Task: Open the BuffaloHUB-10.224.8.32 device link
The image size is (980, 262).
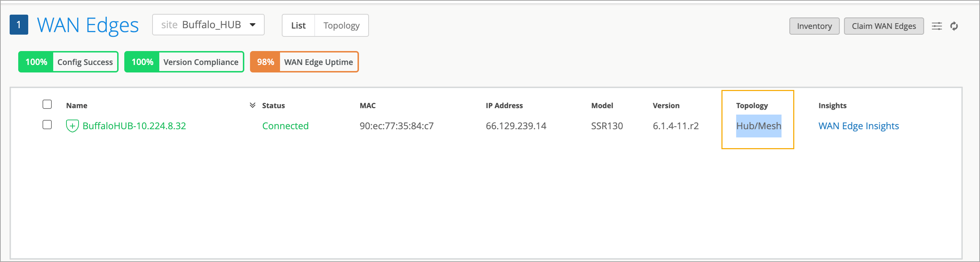Action: 134,126
